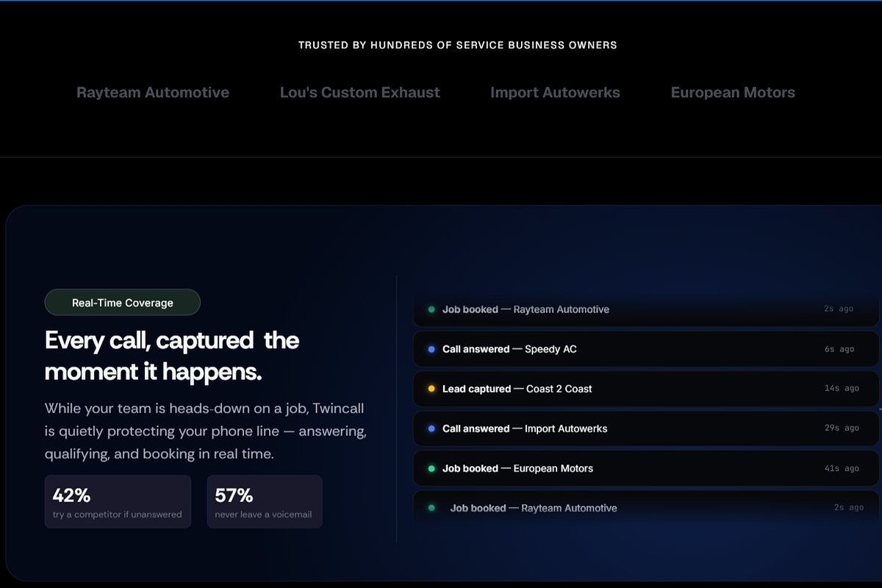Click the 41s ago timestamp
Screen dimensions: 882x588
pyautogui.click(x=842, y=468)
